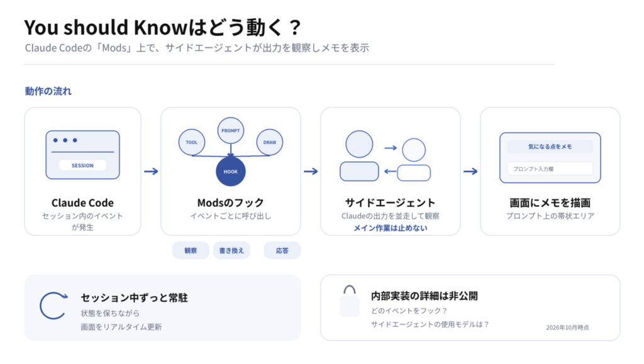The width and height of the screenshot is (644, 364).
Task: Click the 内部実装の詳細は非公開 heading
Action: coord(425,296)
